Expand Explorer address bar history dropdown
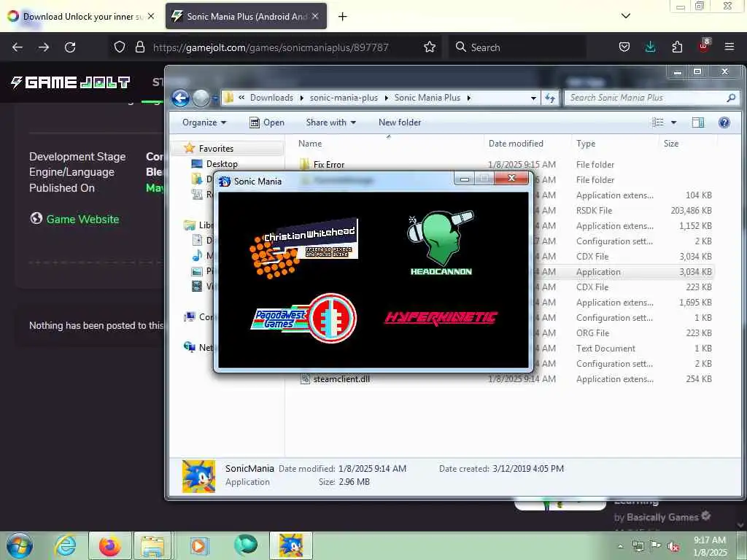 [533, 98]
